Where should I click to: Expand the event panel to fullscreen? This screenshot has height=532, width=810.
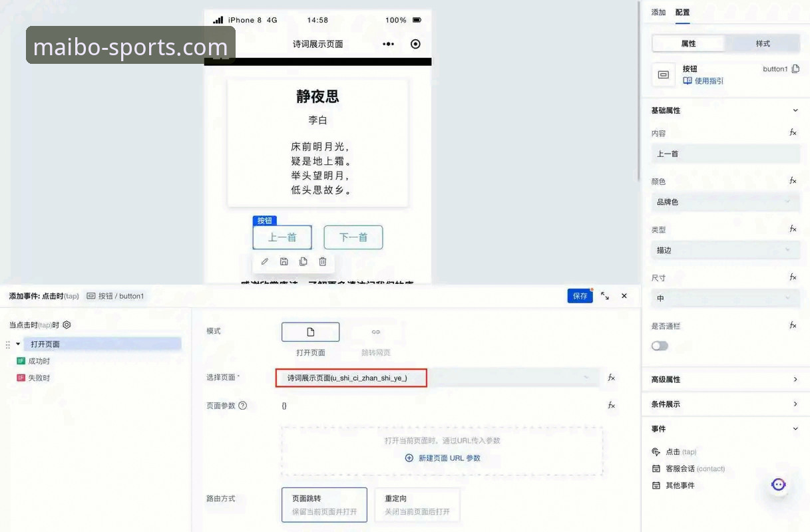[605, 296]
